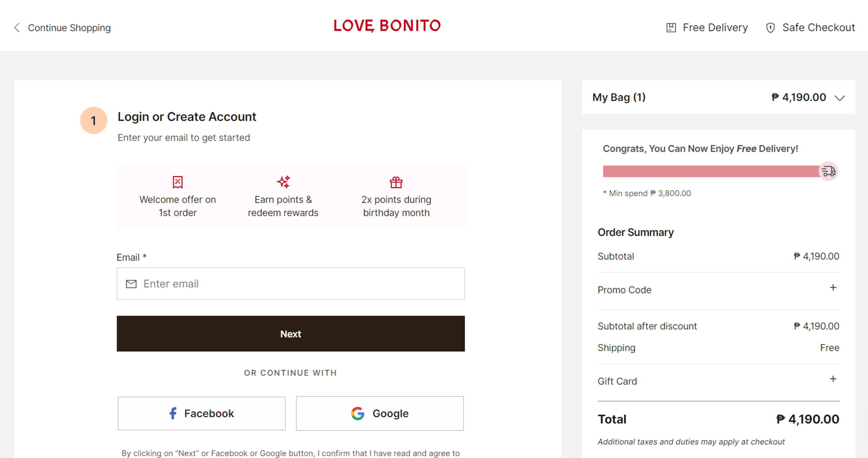Click the back chevron beside Continue Shopping

coord(17,28)
